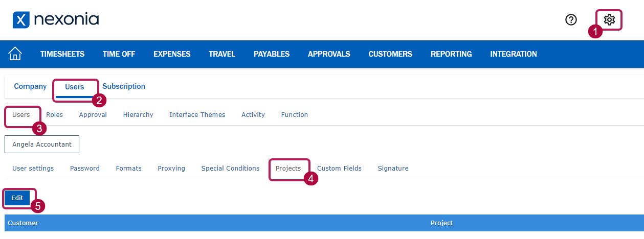Click the Nexonia logo
Image resolution: width=644 pixels, height=239 pixels.
coord(56,20)
